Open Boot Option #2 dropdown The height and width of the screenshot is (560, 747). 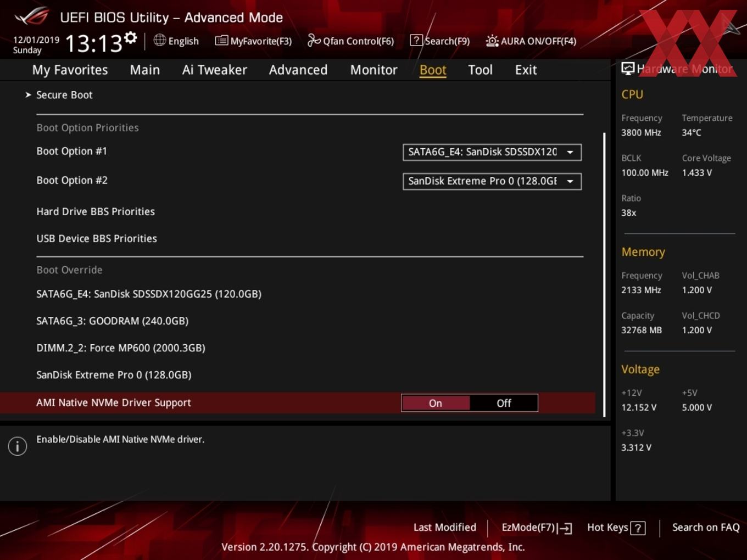[x=492, y=181]
